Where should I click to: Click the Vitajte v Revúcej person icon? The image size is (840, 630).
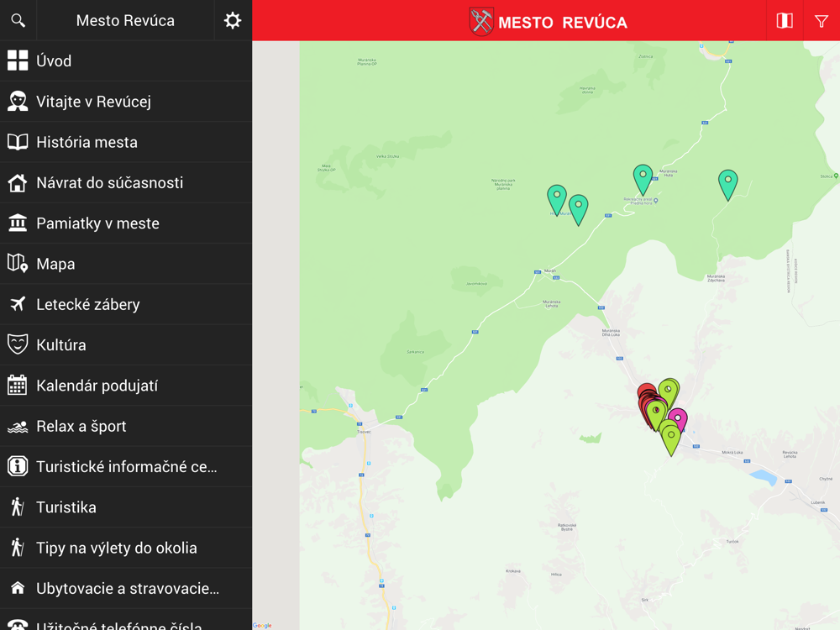[x=18, y=102]
